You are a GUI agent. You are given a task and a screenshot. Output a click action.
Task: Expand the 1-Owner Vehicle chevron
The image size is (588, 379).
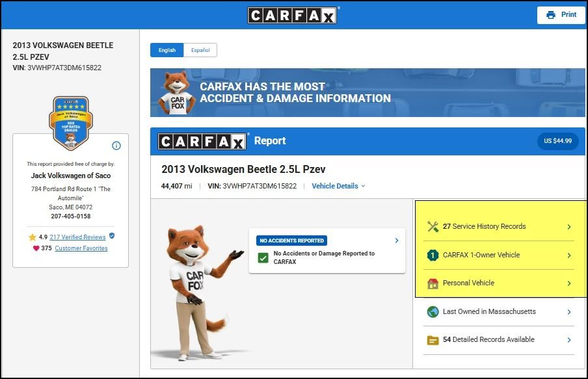coord(569,255)
